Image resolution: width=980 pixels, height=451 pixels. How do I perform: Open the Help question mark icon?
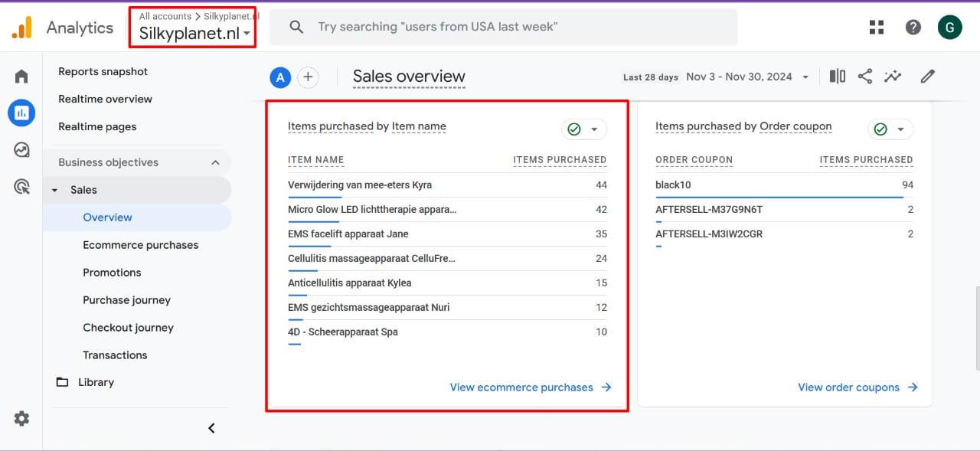click(913, 28)
